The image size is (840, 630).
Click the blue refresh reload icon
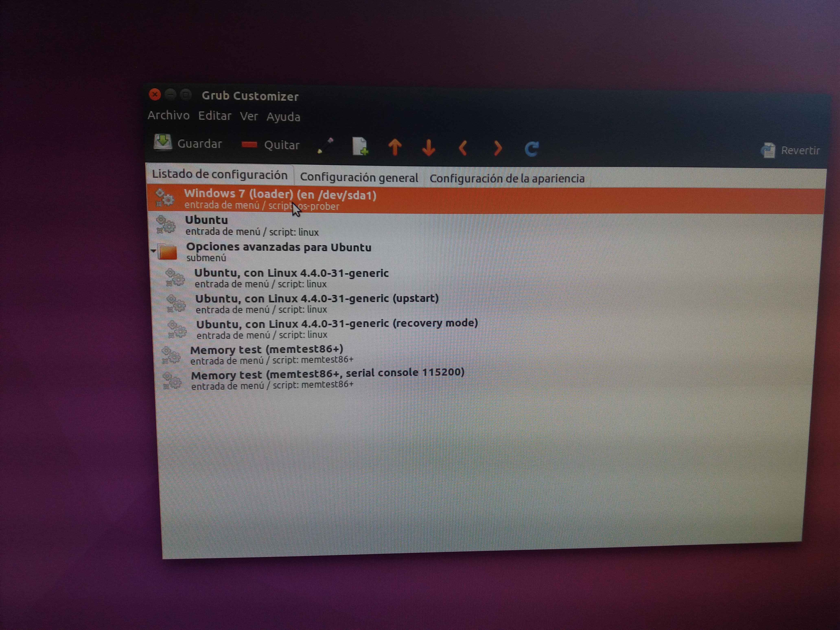click(x=532, y=149)
